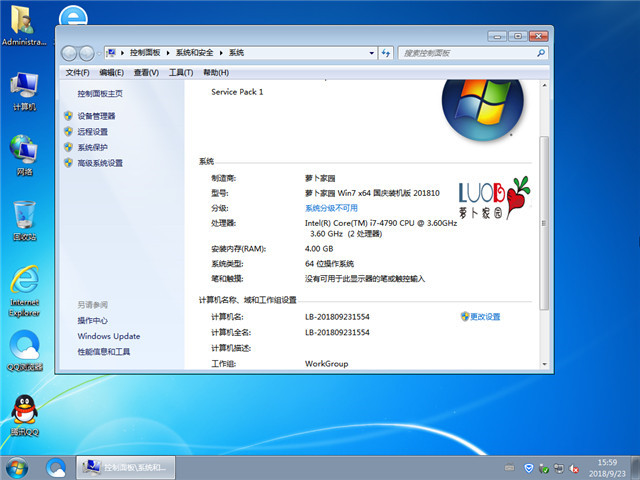The image size is (640, 480).
Task: Select the 控制面板\系统和... taskbar button
Action: [126, 468]
